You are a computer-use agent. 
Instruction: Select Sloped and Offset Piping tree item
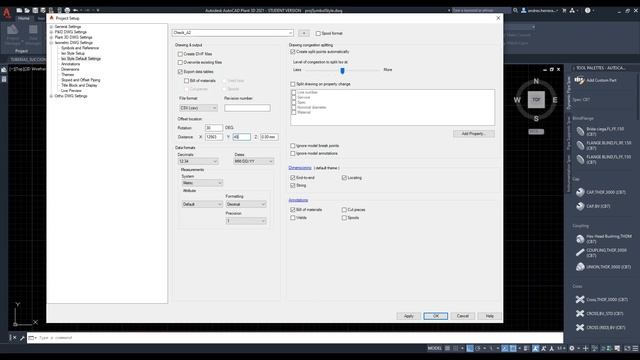point(80,80)
